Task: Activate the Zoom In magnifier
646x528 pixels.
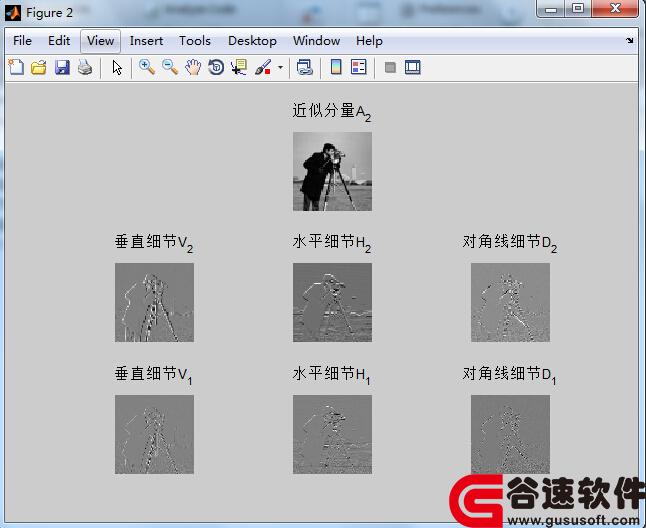Action: click(147, 67)
